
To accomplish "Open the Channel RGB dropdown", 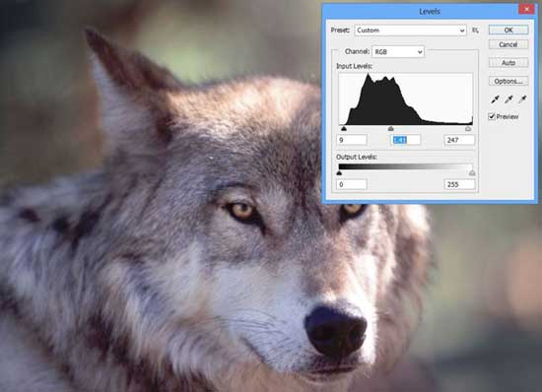I will (398, 52).
